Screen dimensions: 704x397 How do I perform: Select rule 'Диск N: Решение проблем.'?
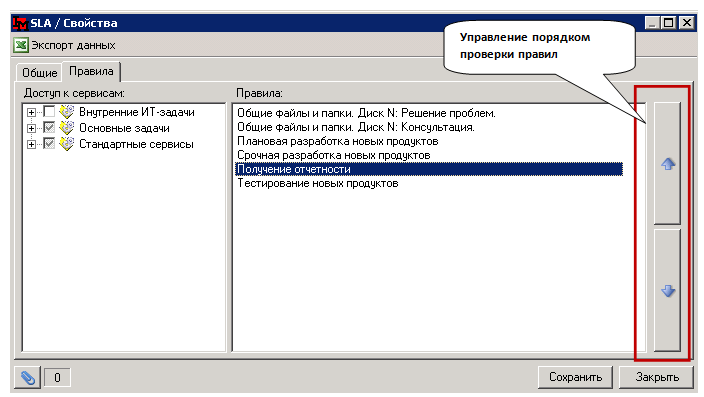point(366,113)
